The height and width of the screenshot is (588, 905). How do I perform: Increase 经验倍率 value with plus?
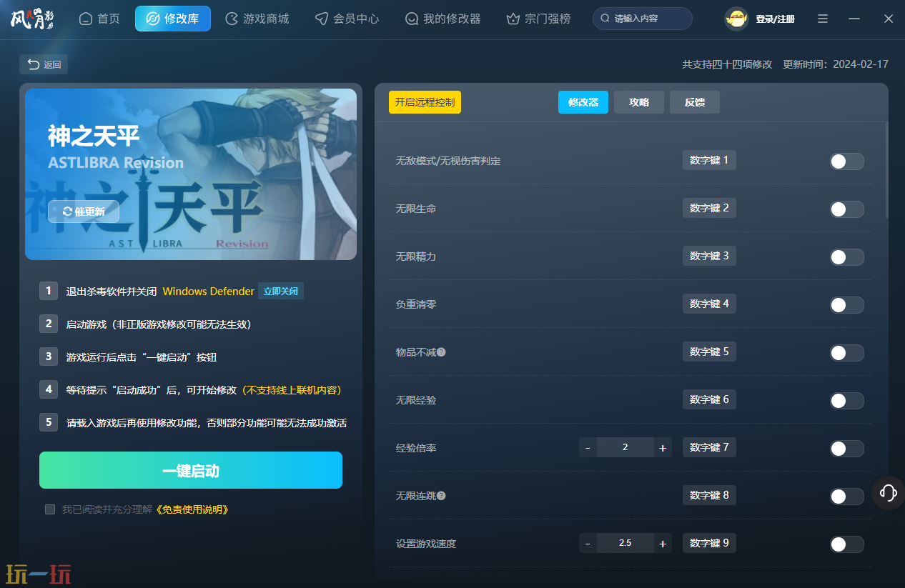[x=663, y=447]
